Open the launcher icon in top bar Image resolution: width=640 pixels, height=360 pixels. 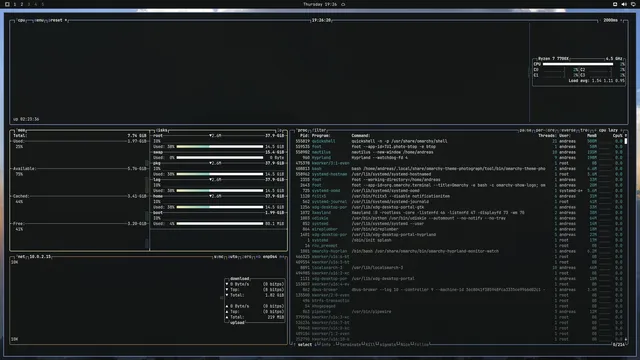(x=7, y=4)
